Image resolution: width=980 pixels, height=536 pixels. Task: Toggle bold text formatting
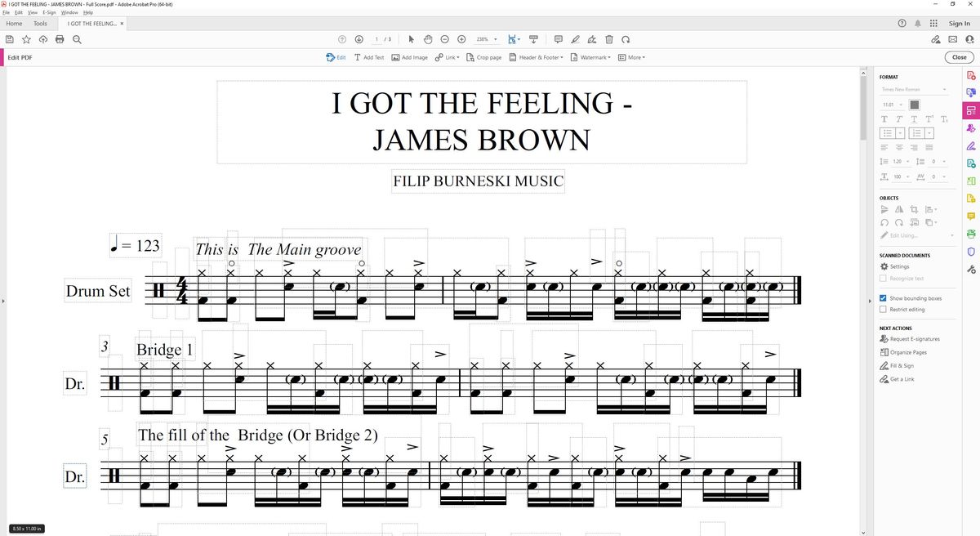tap(884, 119)
